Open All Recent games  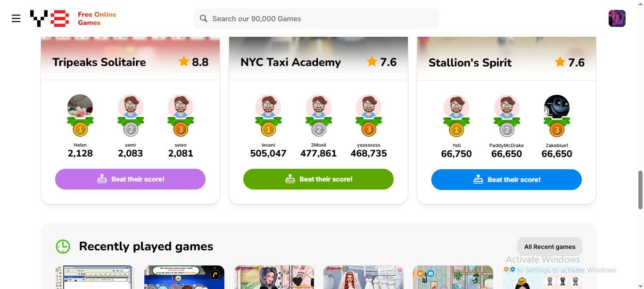pyautogui.click(x=550, y=247)
